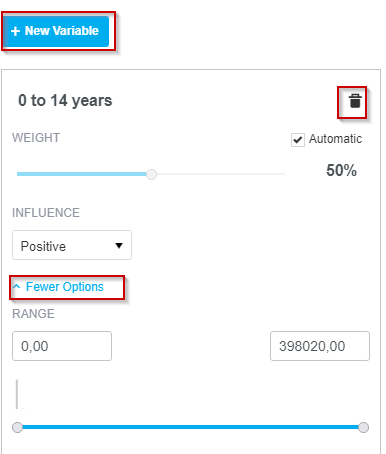Click the filled blue portion of weight slider

82,174
